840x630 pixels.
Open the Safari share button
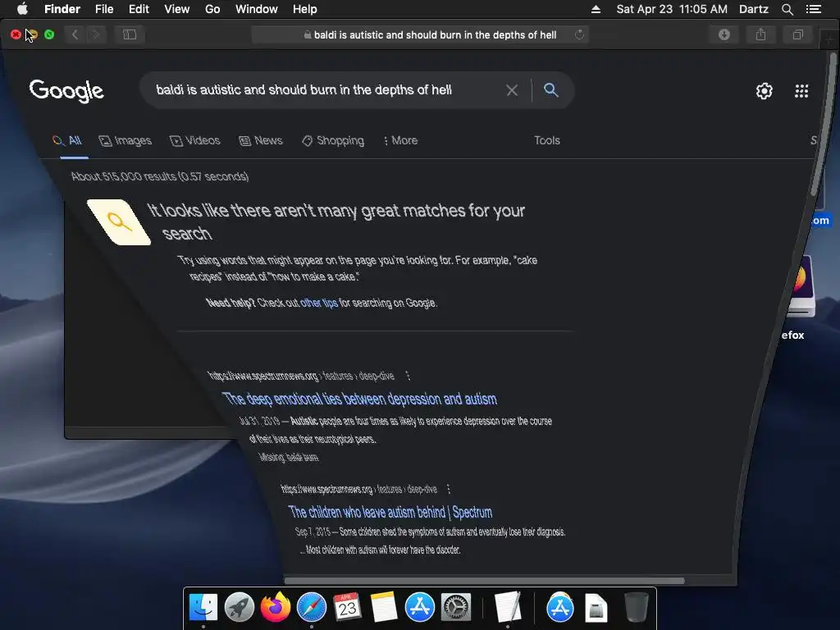coord(760,34)
